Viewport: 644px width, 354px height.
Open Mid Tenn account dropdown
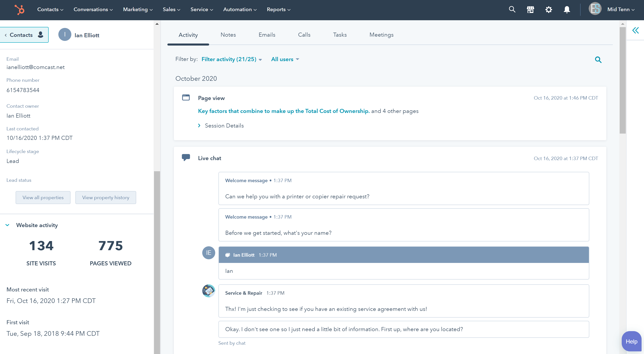[x=621, y=10]
